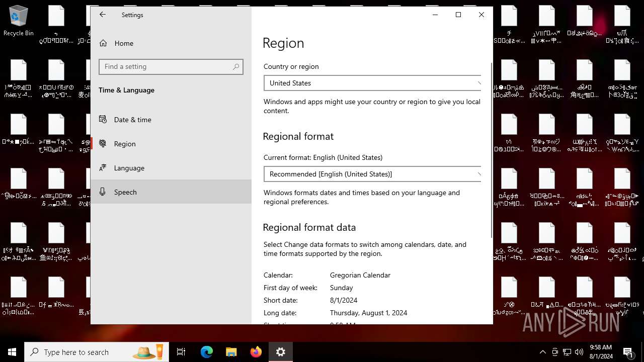The image size is (644, 362).
Task: Click the magnifier icon in Find a setting
Action: tap(236, 67)
